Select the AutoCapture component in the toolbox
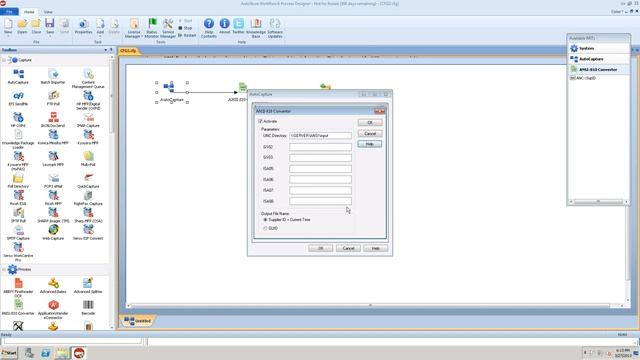This screenshot has width=640, height=360. point(18,76)
